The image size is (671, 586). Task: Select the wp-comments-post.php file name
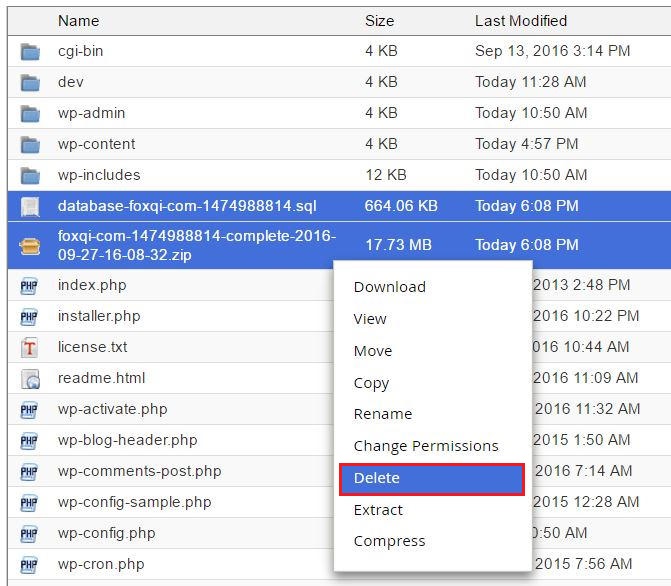140,471
